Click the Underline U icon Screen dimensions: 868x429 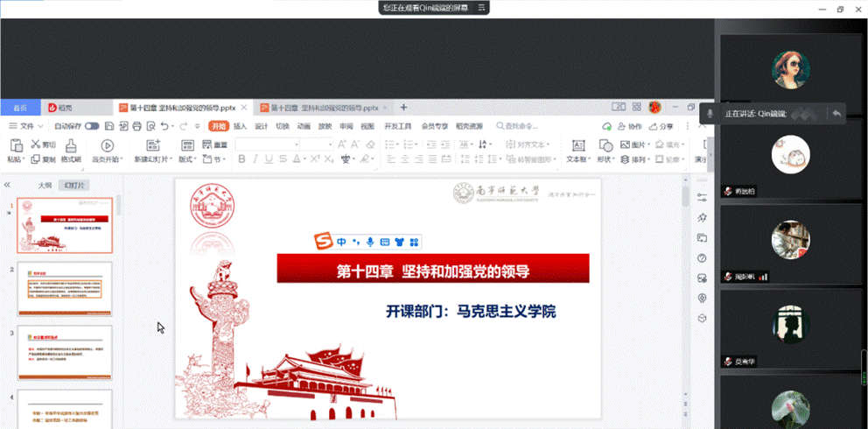[x=269, y=159]
